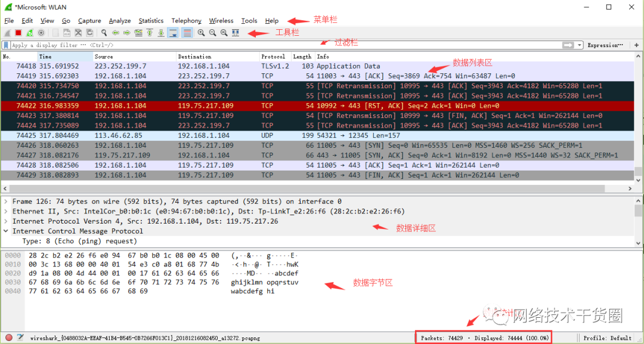The width and height of the screenshot is (644, 344).
Task: Open the display filter history dropdown arrow
Action: tap(580, 45)
